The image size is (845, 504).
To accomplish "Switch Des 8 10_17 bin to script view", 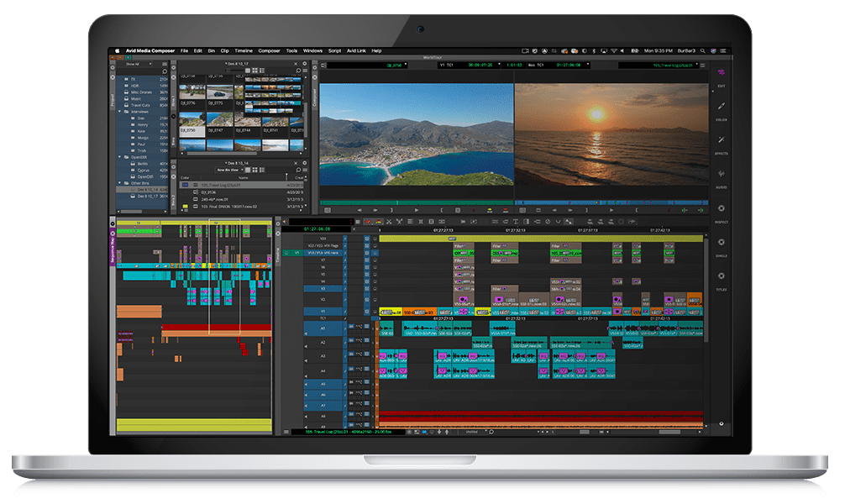I will (261, 71).
